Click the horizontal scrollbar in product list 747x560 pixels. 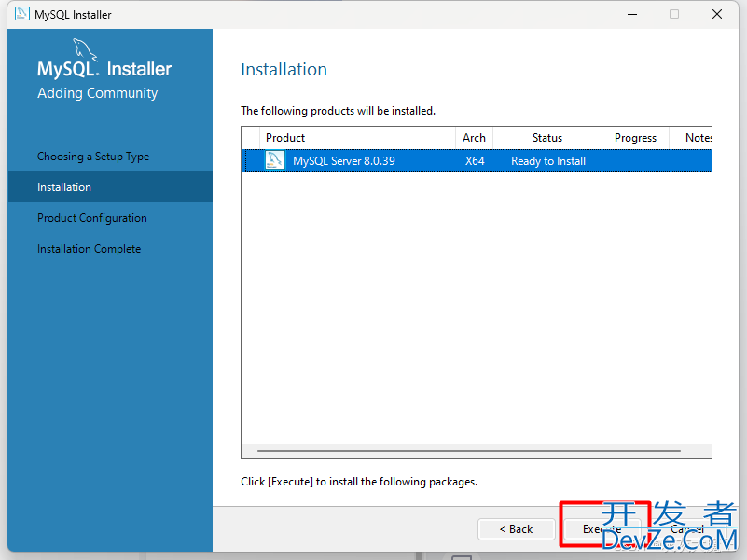pyautogui.click(x=469, y=450)
